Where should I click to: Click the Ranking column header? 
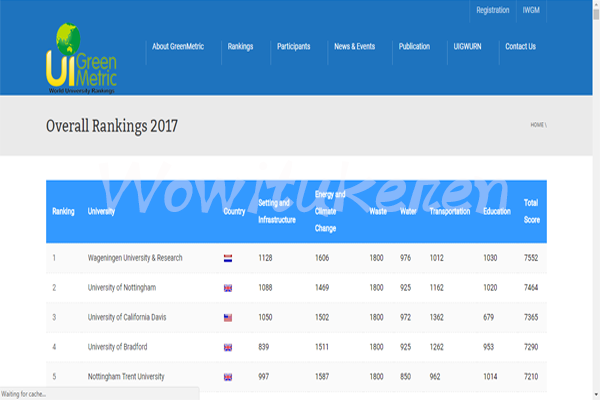click(x=63, y=211)
